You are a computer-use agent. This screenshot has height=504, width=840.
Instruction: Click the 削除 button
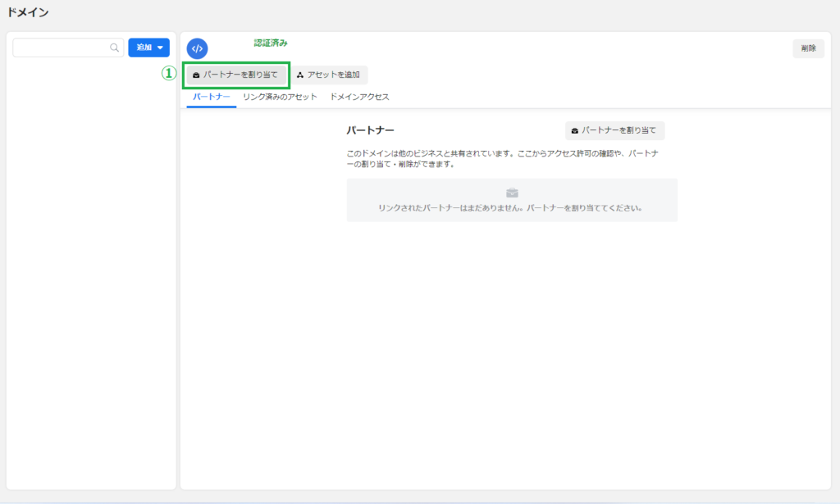[808, 48]
